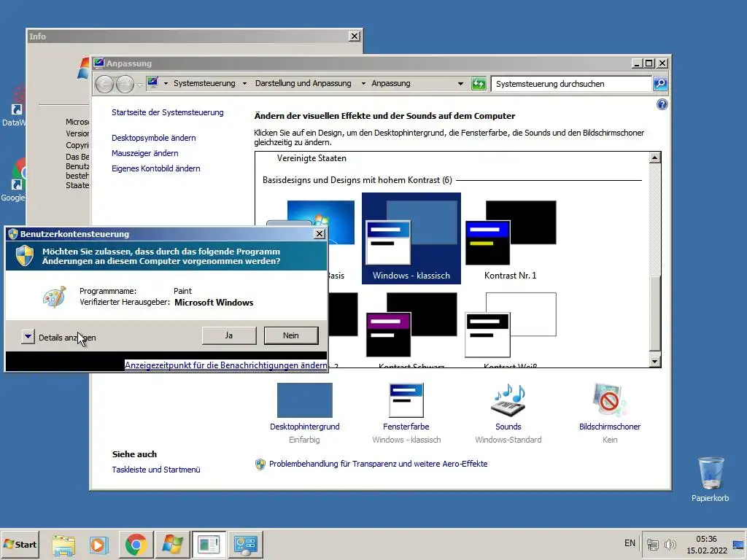747x560 pixels.
Task: Open Desktopsymbole ändern link
Action: [x=154, y=138]
